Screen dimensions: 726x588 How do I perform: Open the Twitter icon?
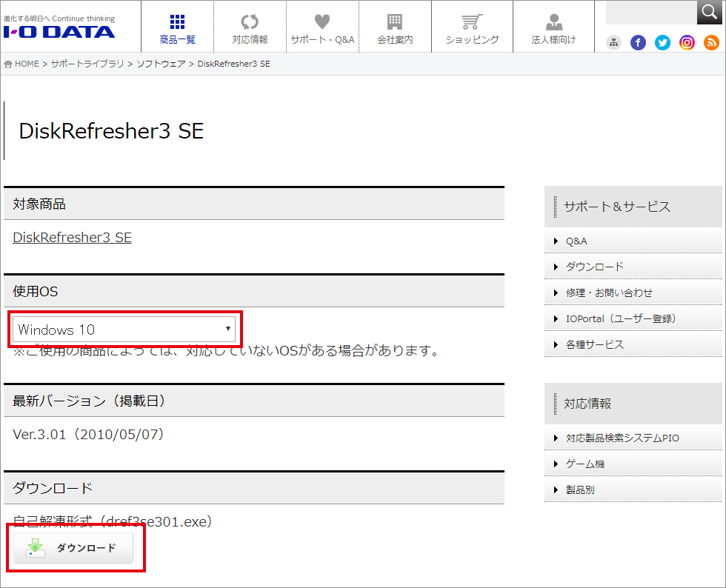point(662,43)
